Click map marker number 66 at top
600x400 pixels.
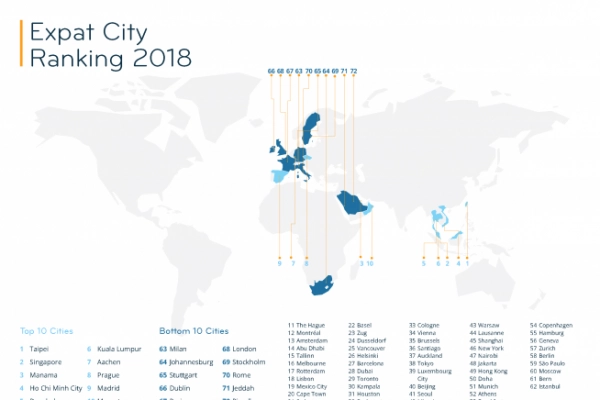(x=271, y=71)
